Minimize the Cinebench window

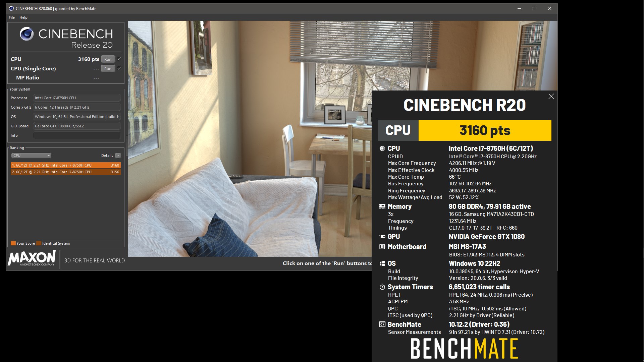point(519,8)
